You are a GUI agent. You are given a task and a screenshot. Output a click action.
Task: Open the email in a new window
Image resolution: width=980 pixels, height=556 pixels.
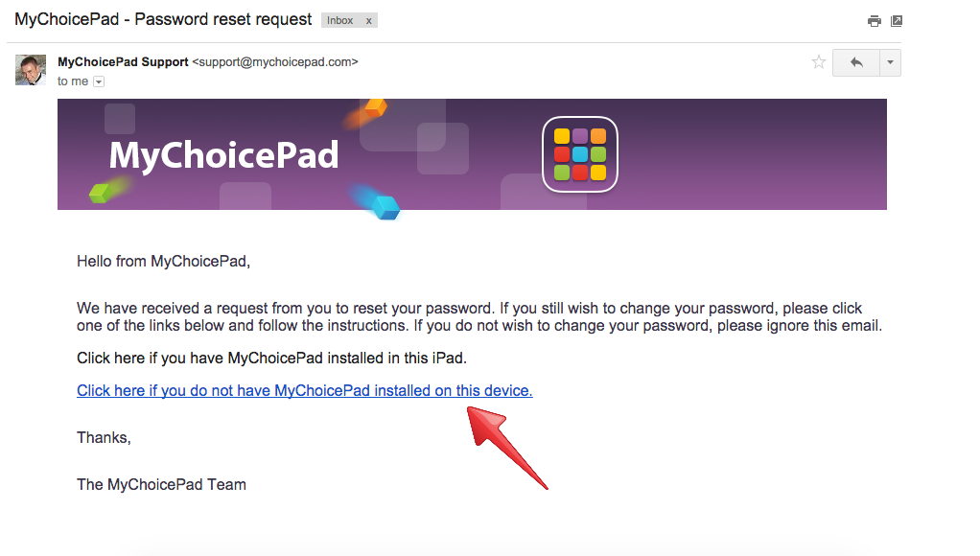click(x=897, y=21)
